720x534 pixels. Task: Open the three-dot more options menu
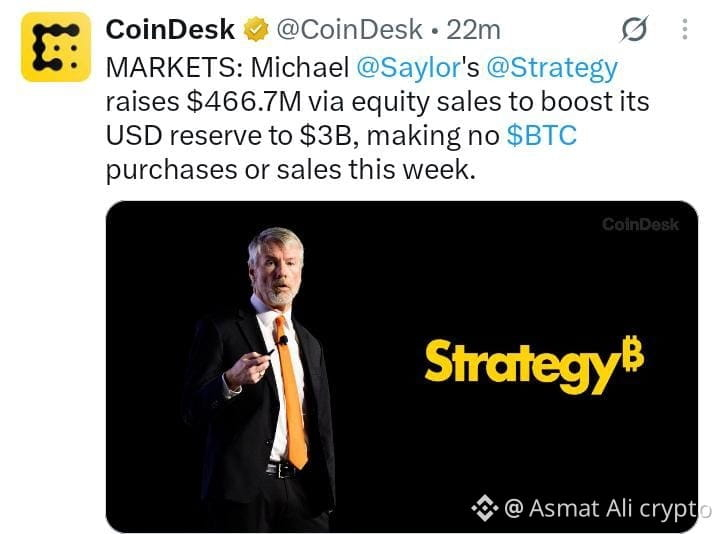pyautogui.click(x=685, y=29)
